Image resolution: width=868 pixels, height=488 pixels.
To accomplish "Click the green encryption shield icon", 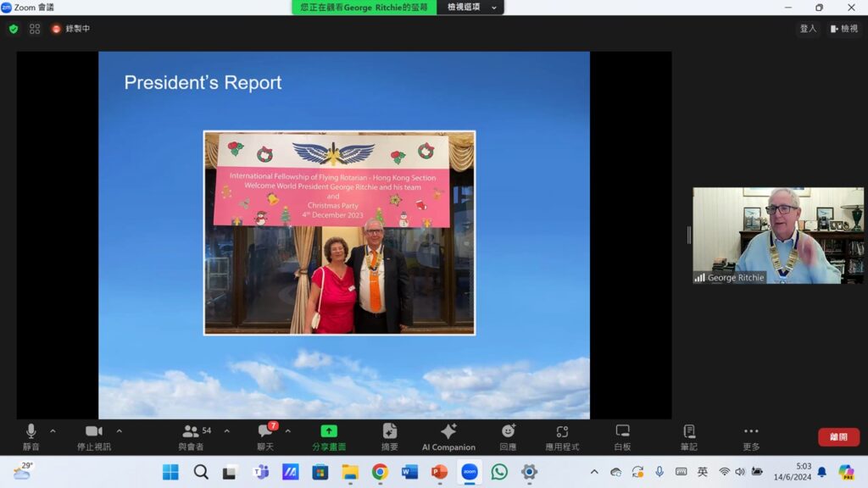I will (14, 29).
